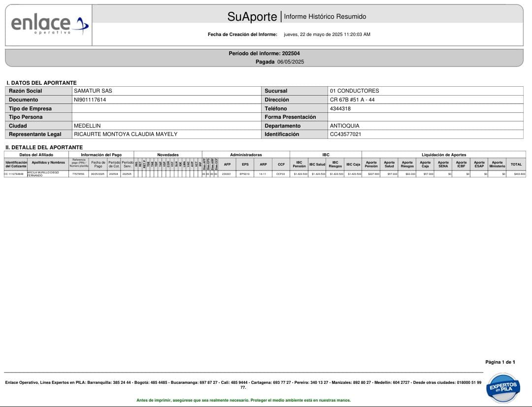Click the SuAporte report title
This screenshot has width=532, height=407.
point(252,17)
